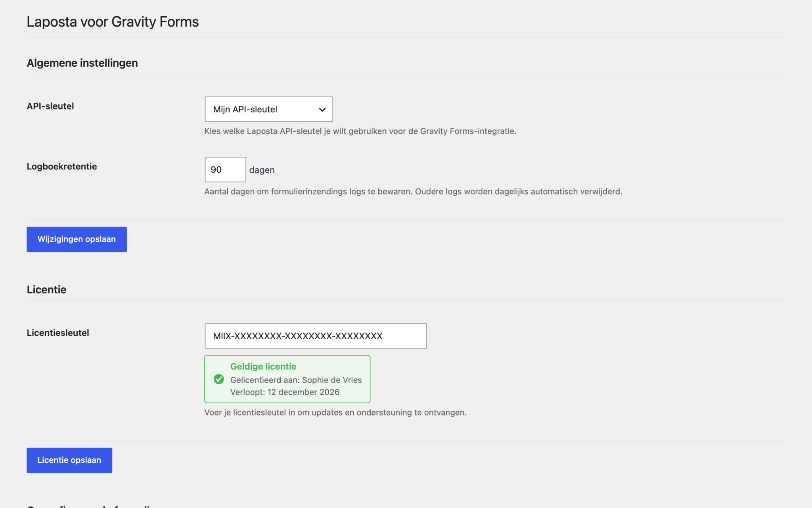
Task: Click the 'Algemene instellingen' heading
Action: [82, 63]
